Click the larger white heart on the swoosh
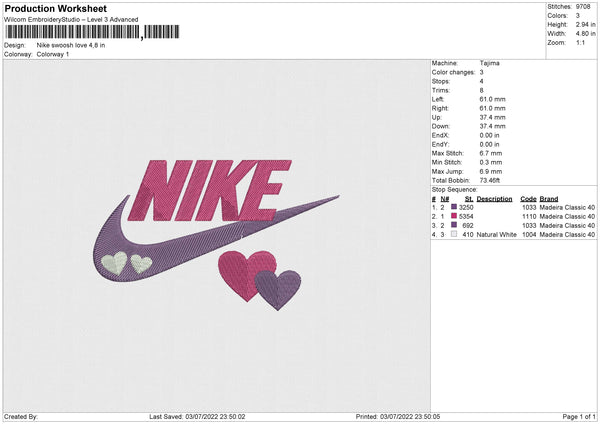This screenshot has height=424, width=600. click(114, 263)
